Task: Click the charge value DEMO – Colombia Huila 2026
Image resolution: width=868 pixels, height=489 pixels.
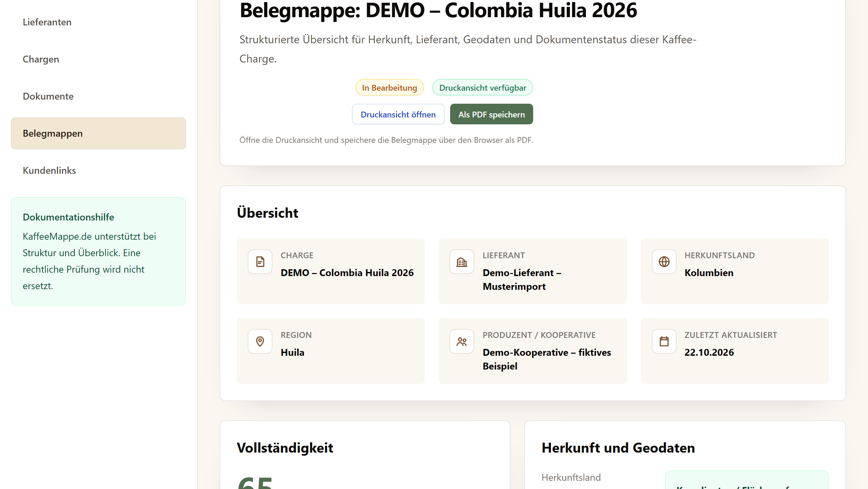Action: click(347, 273)
